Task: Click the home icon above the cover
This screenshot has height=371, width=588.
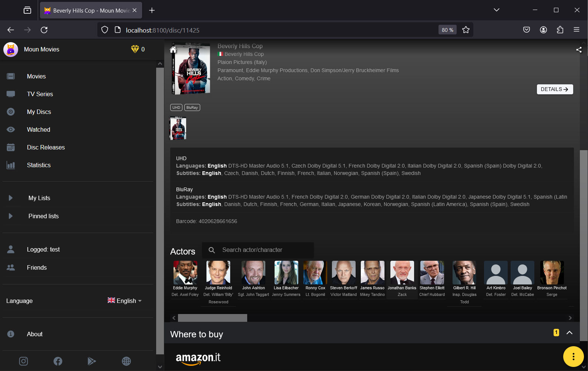Action: pyautogui.click(x=173, y=50)
